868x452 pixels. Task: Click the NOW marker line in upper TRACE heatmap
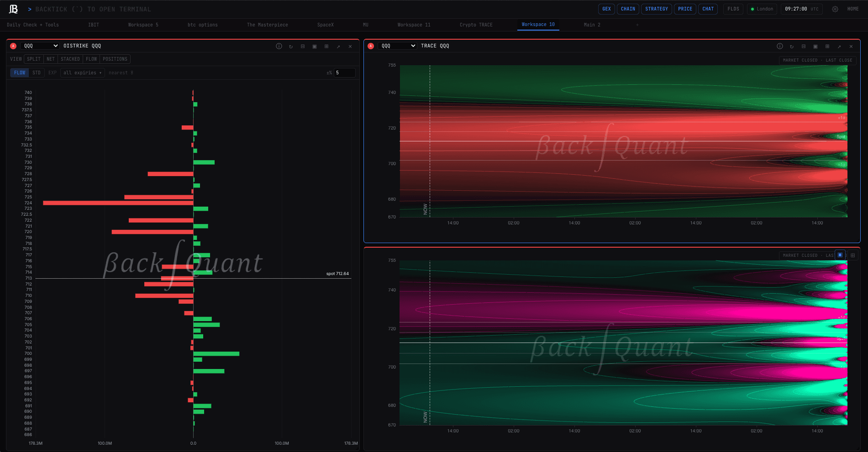430,141
